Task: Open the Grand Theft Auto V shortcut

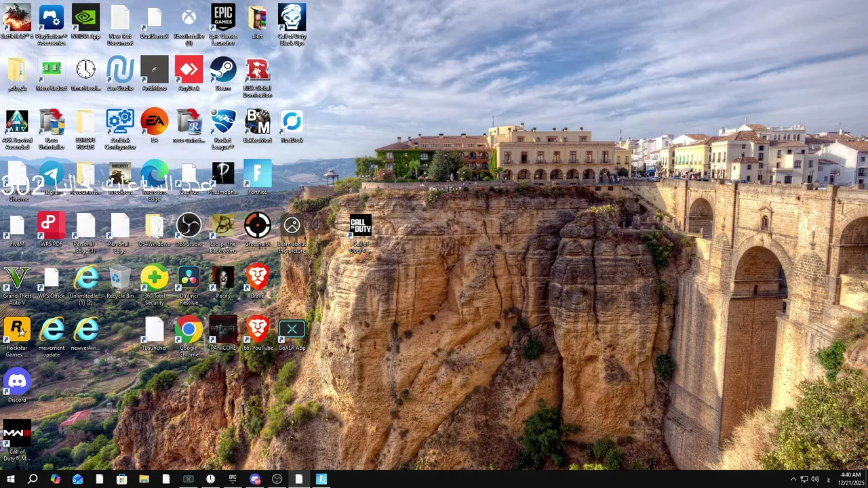Action: [x=17, y=285]
